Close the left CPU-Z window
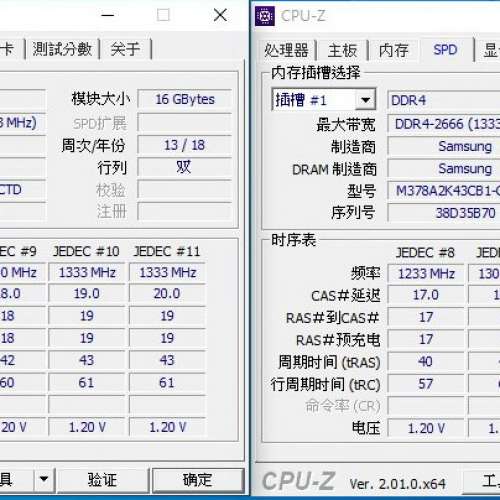The height and width of the screenshot is (500, 500). 220,15
